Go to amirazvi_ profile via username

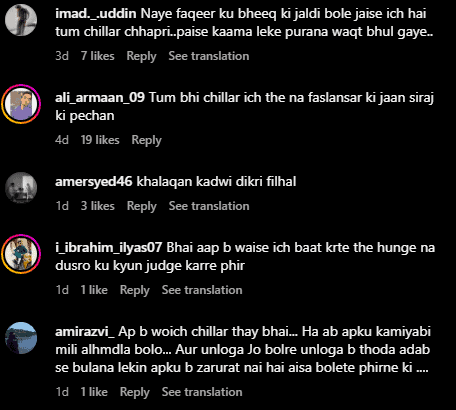pyautogui.click(x=85, y=332)
